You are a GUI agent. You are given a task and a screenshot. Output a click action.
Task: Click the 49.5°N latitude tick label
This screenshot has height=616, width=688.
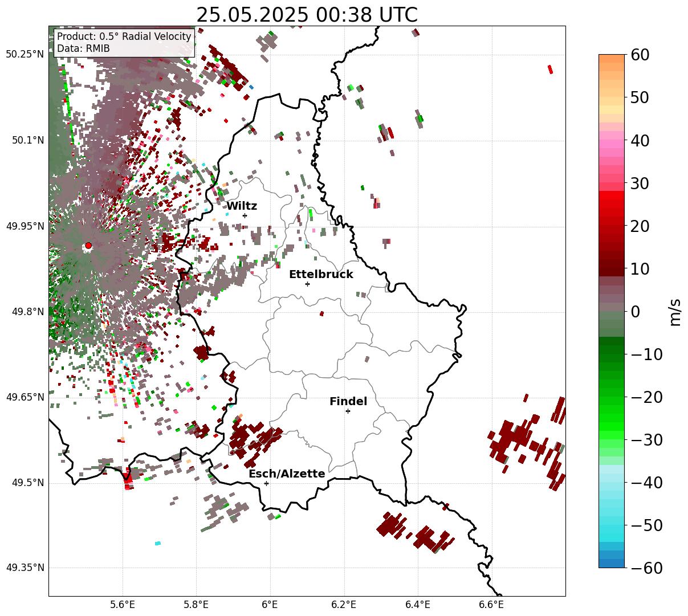27,483
